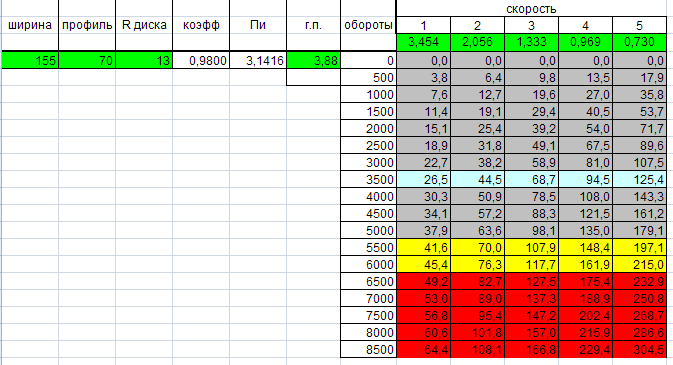Image resolution: width=673 pixels, height=365 pixels.
Task: Click the ширина column header
Action: 30,25
